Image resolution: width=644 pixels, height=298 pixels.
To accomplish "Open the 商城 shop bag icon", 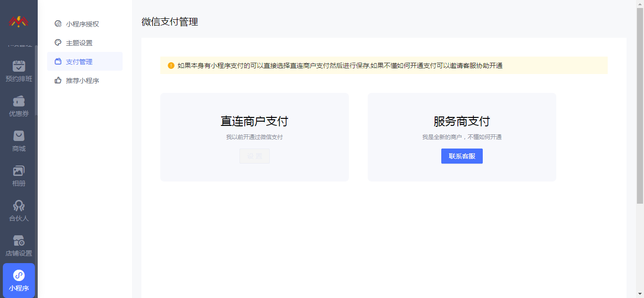I will (19, 136).
